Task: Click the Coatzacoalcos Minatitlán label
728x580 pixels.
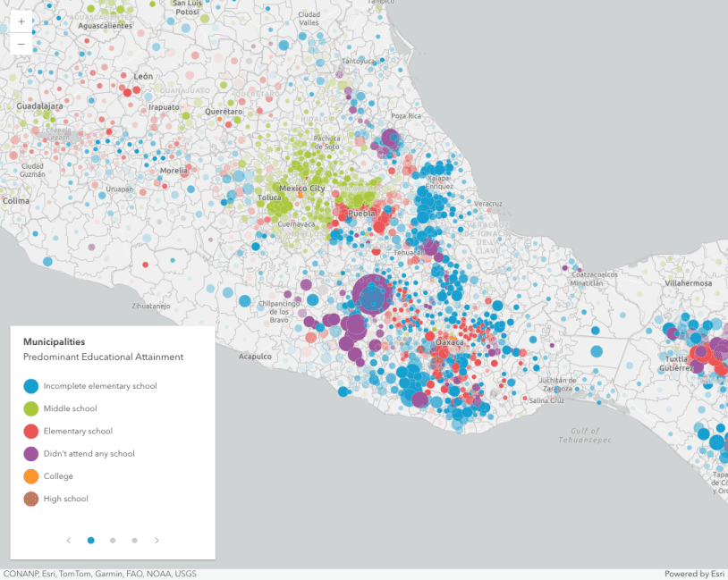Action: coord(594,279)
